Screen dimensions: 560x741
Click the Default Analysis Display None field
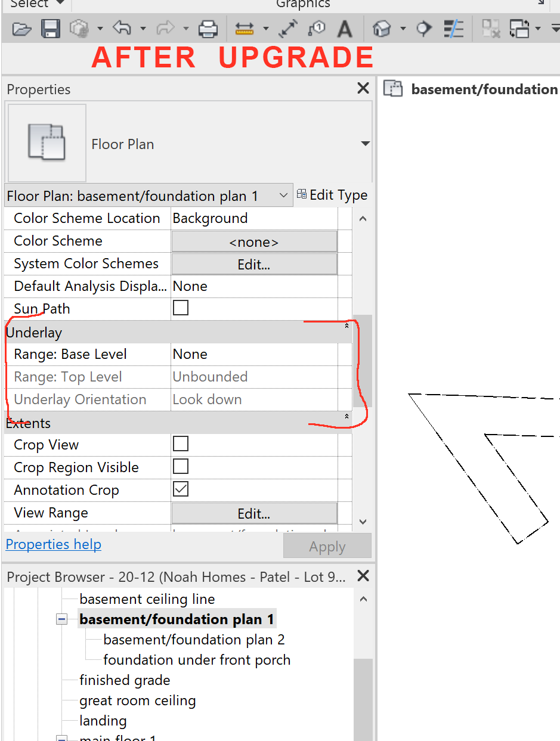(x=254, y=286)
